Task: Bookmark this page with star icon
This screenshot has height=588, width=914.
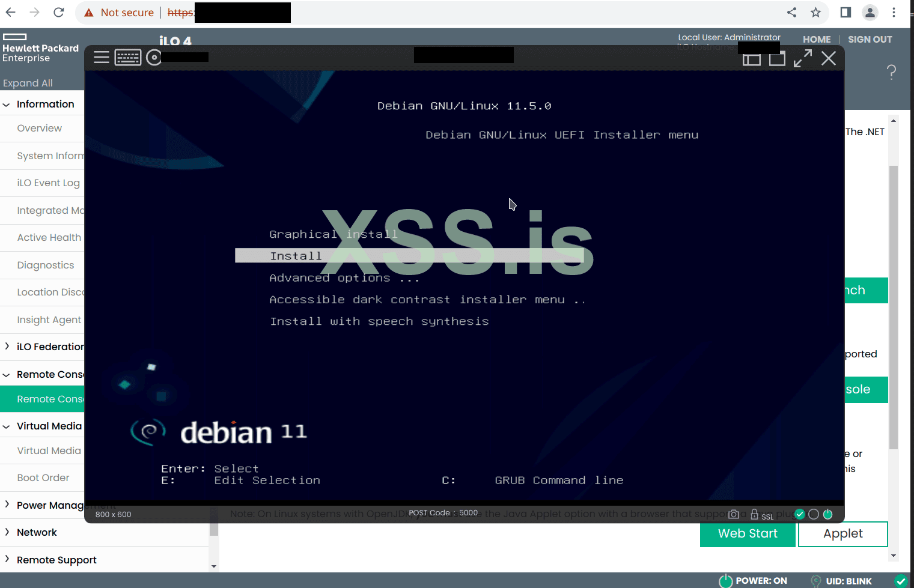Action: pyautogui.click(x=815, y=13)
